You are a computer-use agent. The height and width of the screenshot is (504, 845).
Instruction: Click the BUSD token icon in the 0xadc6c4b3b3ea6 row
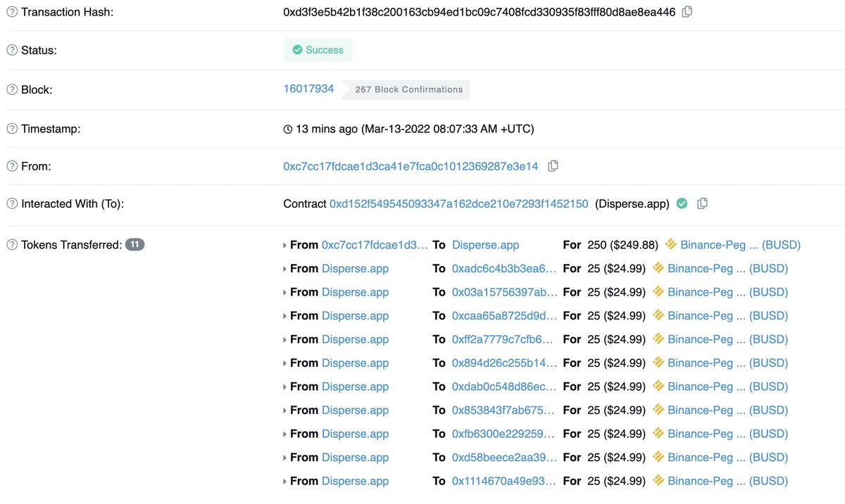point(658,268)
